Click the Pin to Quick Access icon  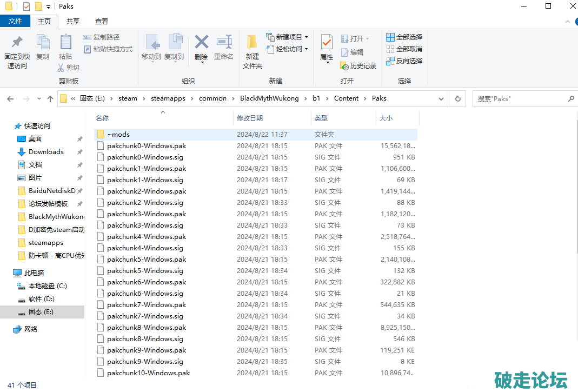(x=17, y=42)
